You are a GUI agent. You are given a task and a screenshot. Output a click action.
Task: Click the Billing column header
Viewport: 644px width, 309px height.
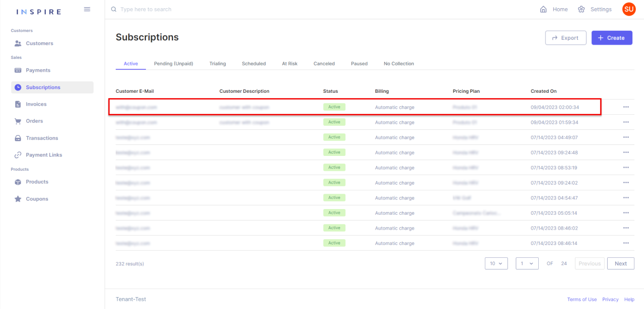click(x=382, y=91)
